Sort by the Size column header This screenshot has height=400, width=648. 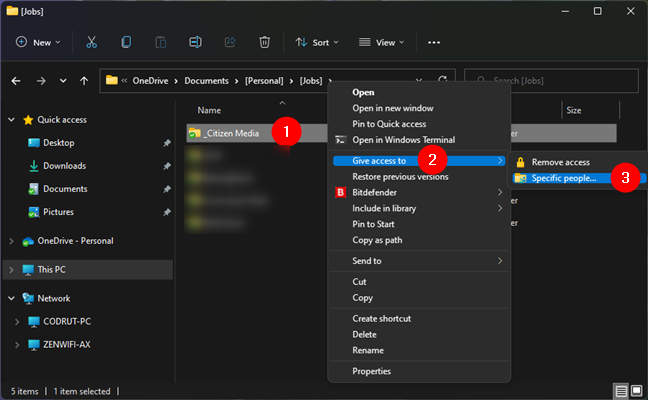tap(574, 110)
